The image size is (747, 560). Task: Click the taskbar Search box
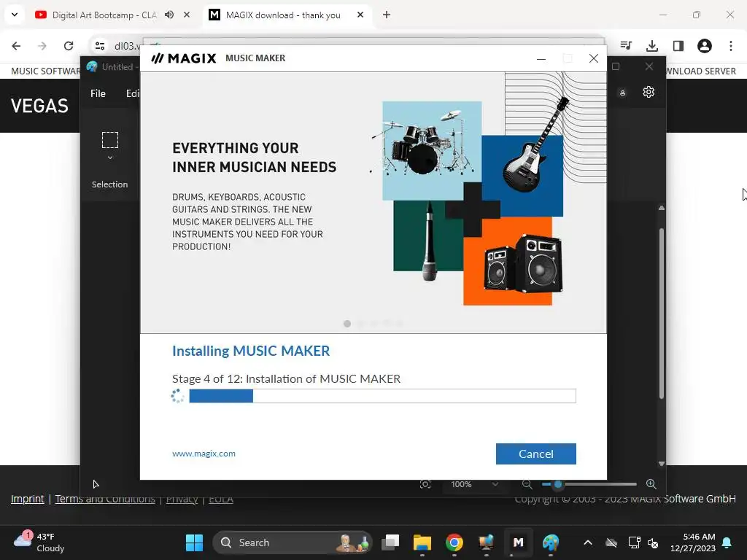[292, 542]
